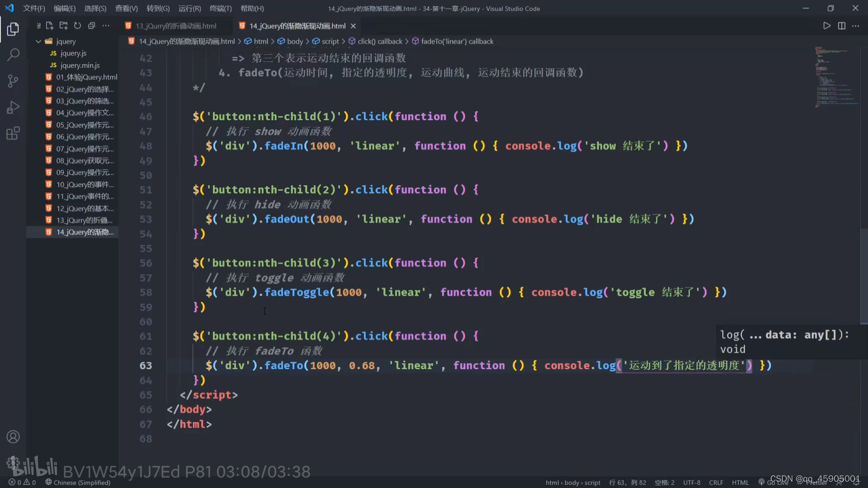The image size is (868, 488).
Task: Click the UTF-8 encoding status item
Action: point(691,483)
